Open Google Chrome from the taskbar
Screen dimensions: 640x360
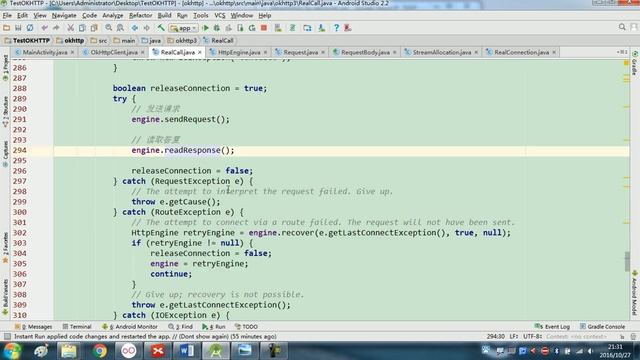click(x=99, y=351)
